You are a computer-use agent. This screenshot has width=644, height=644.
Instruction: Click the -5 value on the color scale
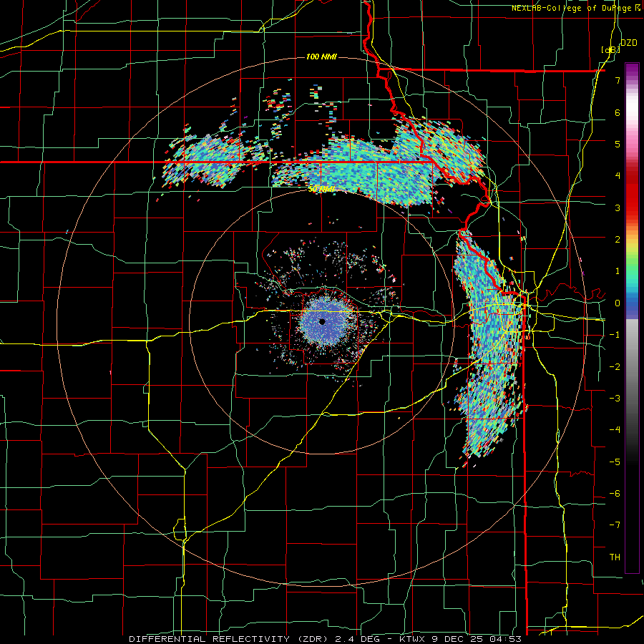pyautogui.click(x=615, y=462)
